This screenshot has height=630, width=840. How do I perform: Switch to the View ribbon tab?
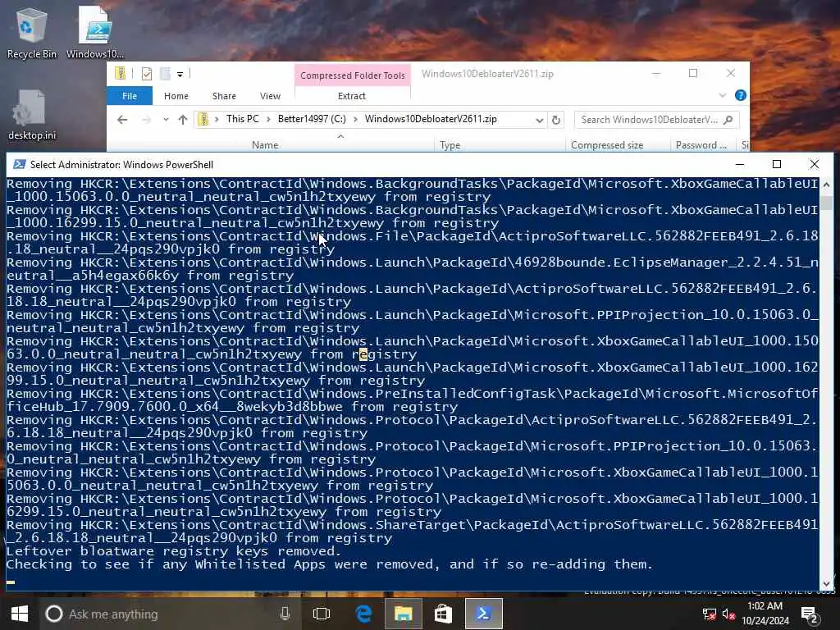pos(270,96)
